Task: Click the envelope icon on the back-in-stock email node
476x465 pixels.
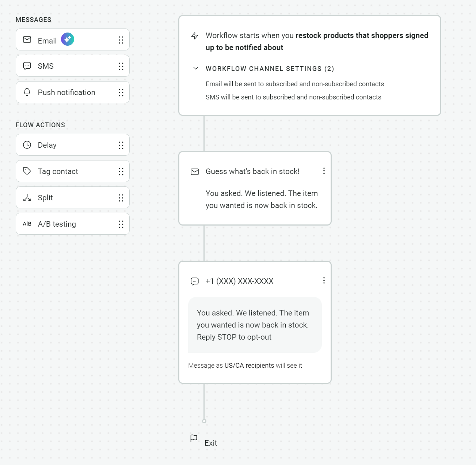Action: pos(195,171)
